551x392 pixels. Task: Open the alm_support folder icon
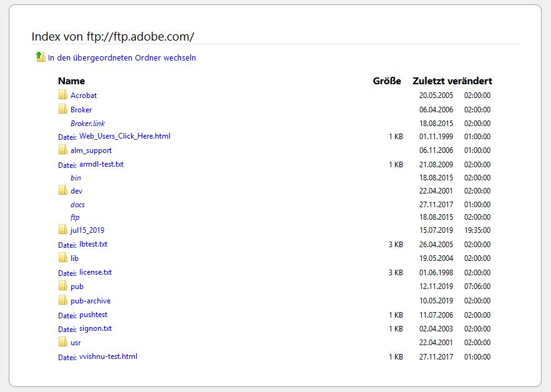(x=62, y=150)
